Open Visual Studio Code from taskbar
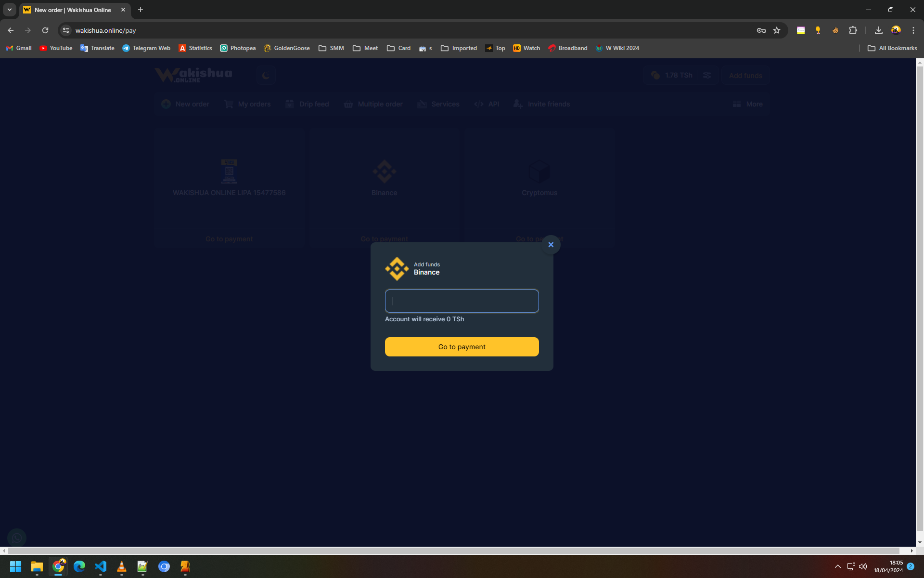 pyautogui.click(x=101, y=566)
